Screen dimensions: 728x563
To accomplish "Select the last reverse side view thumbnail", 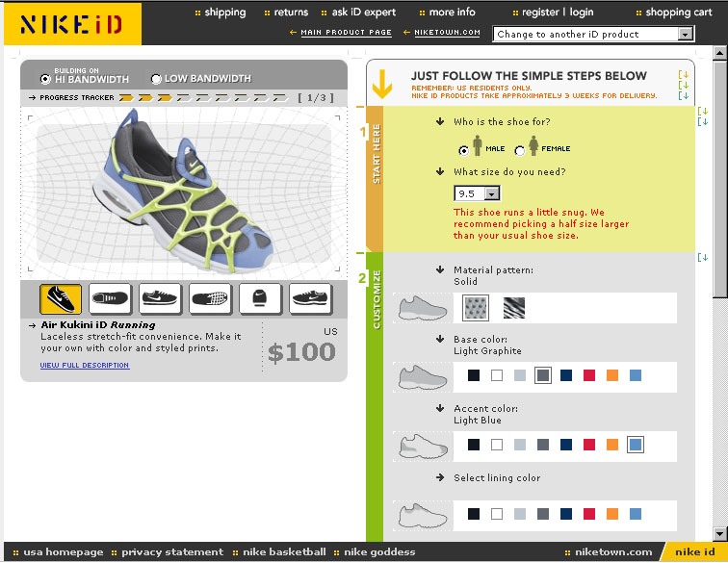I will [x=310, y=299].
